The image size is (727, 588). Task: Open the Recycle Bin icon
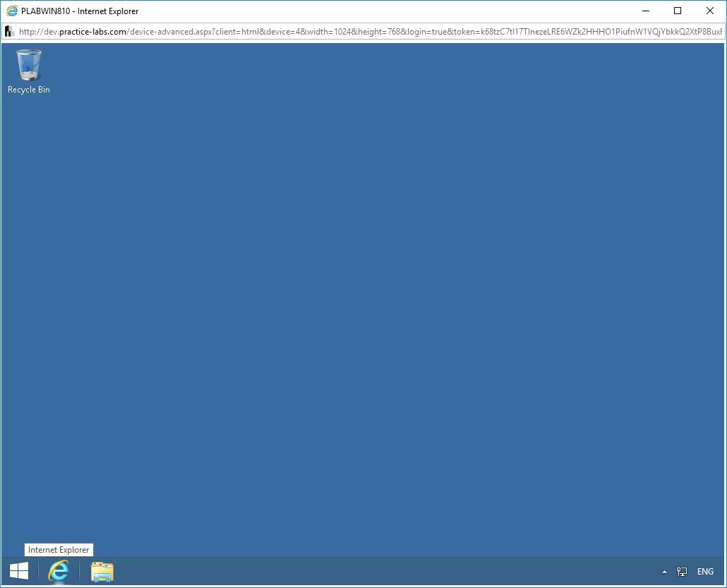pyautogui.click(x=28, y=64)
